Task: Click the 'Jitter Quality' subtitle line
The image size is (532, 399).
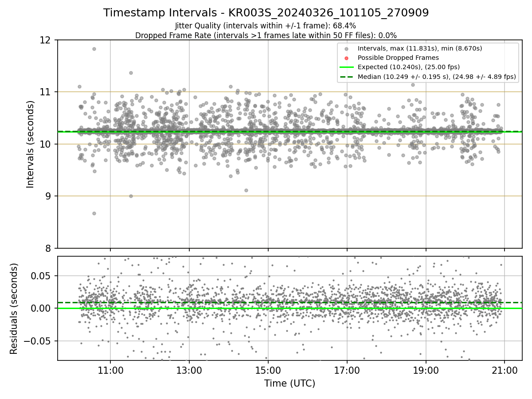Action: click(266, 26)
